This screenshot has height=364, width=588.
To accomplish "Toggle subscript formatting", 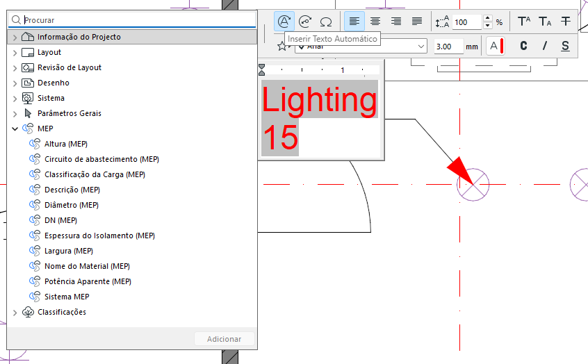I will tap(545, 22).
